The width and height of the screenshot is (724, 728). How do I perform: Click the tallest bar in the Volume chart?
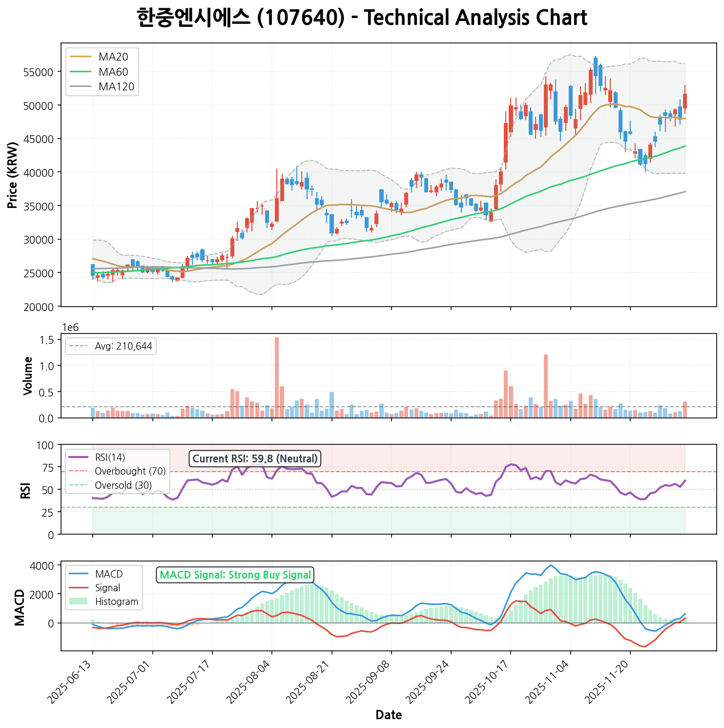277,377
